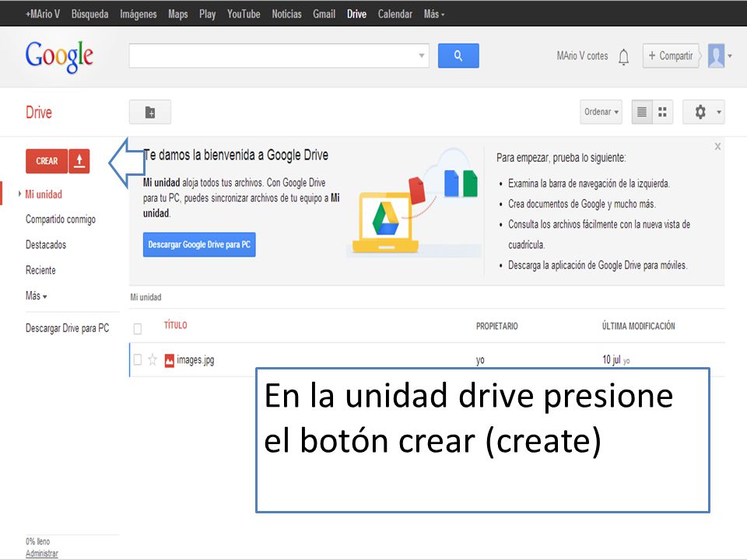Select Drive in top bar
The image size is (747, 560).
click(356, 14)
